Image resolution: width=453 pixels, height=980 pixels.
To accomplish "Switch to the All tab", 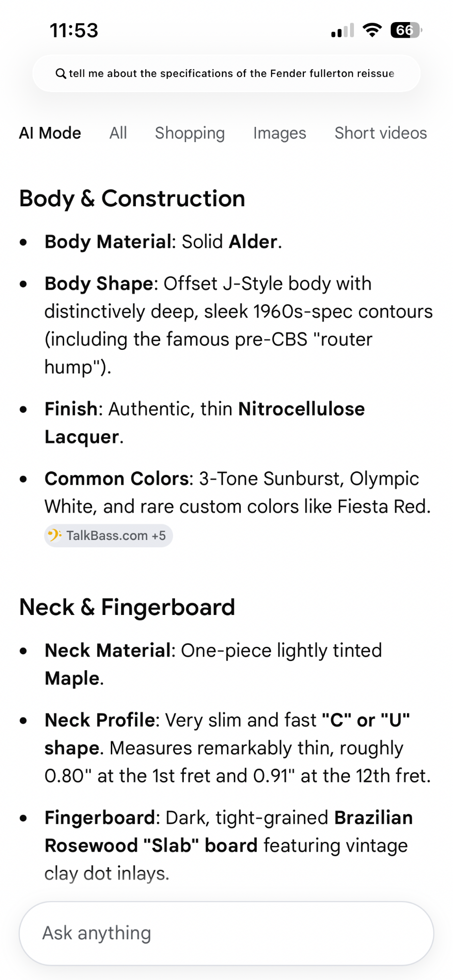I will (x=118, y=133).
